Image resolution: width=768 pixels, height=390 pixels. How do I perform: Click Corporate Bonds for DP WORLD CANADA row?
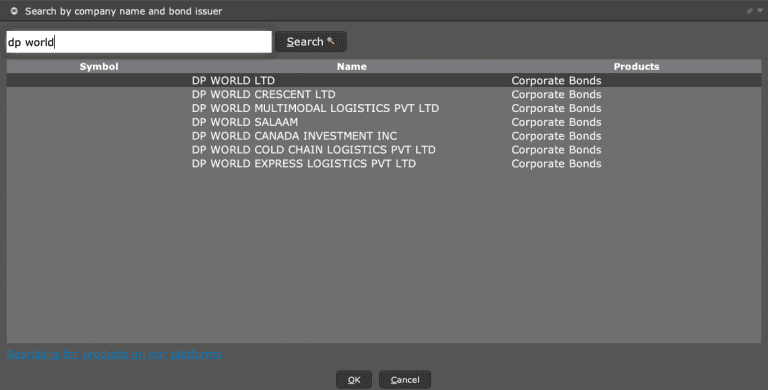tap(556, 136)
